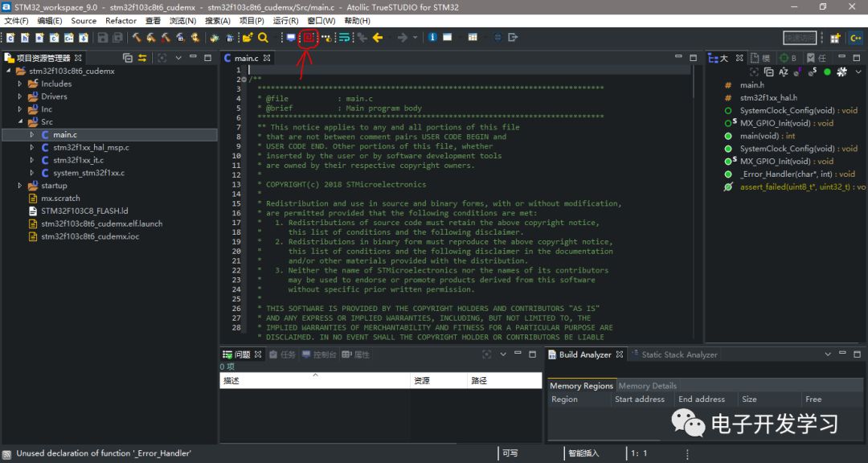Click the yellow Back arrow

[x=378, y=38]
